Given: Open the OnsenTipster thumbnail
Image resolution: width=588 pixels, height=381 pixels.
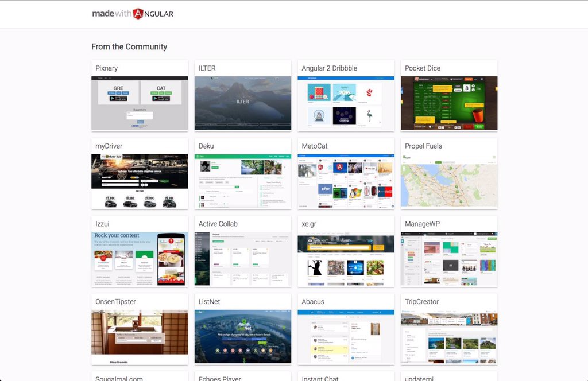Looking at the screenshot, I should pyautogui.click(x=140, y=336).
